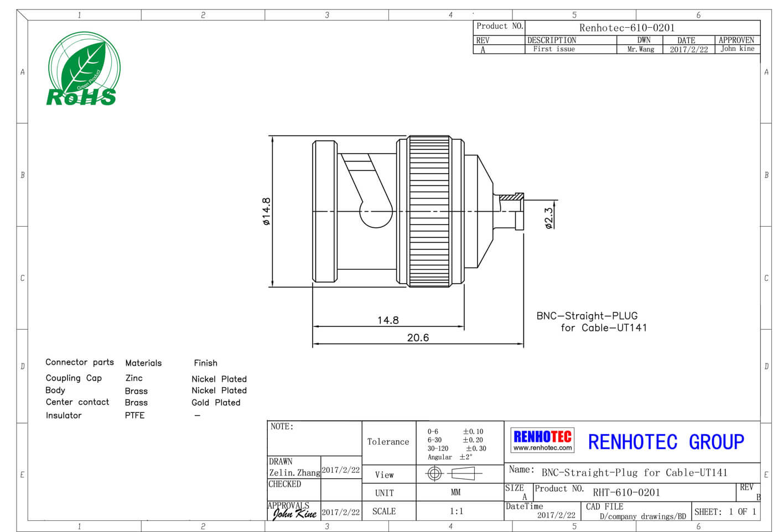This screenshot has height=532, width=773.
Task: Select the tapered cone projection symbol
Action: click(x=463, y=473)
